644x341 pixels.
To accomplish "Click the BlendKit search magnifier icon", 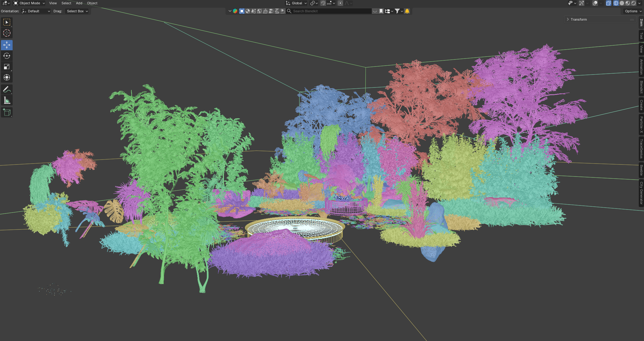I will pos(289,11).
